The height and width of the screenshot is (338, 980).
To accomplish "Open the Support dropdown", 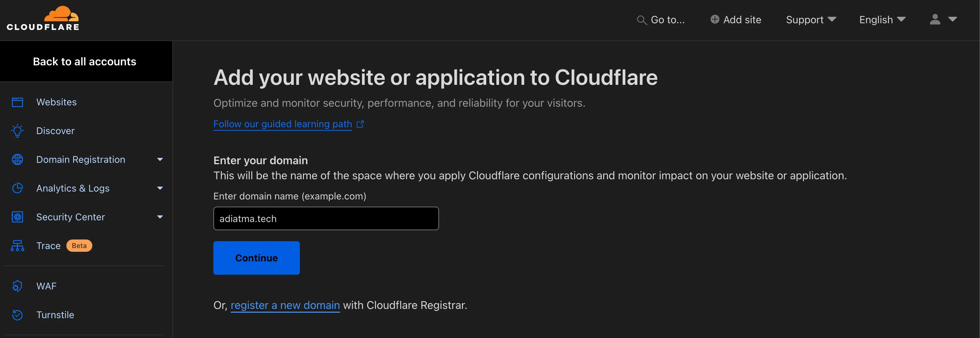I will (811, 20).
